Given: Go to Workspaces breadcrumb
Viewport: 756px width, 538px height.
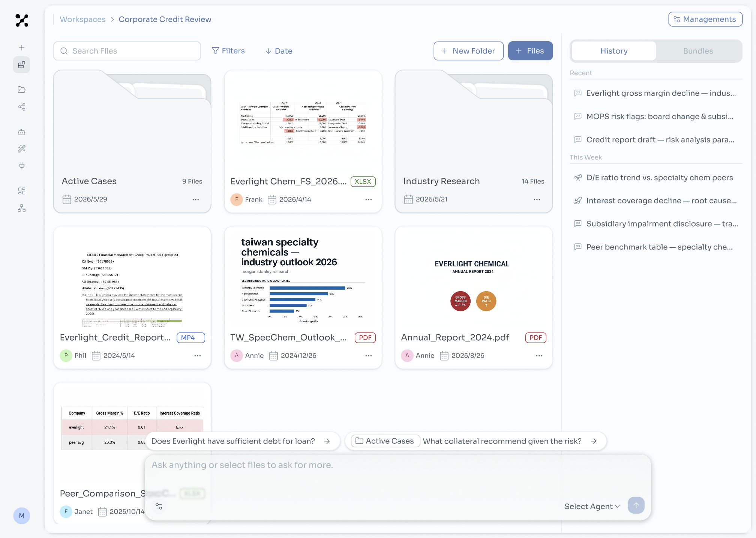Looking at the screenshot, I should click(x=83, y=19).
